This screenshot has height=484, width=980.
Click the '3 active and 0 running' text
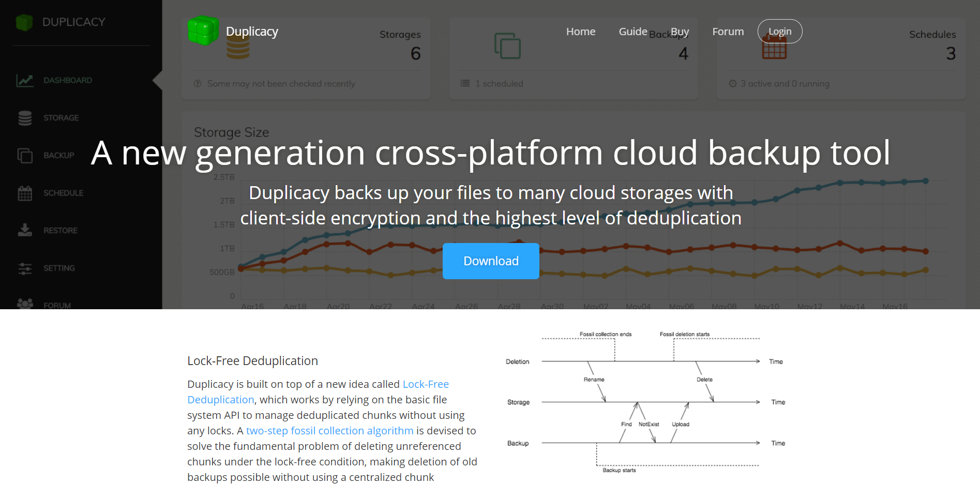click(785, 83)
